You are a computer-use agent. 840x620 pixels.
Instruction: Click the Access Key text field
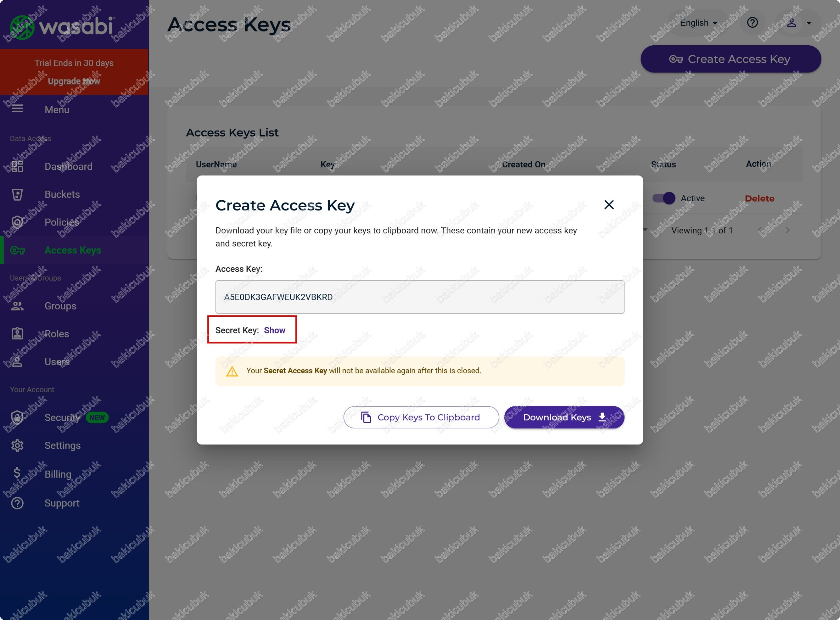[x=419, y=297]
